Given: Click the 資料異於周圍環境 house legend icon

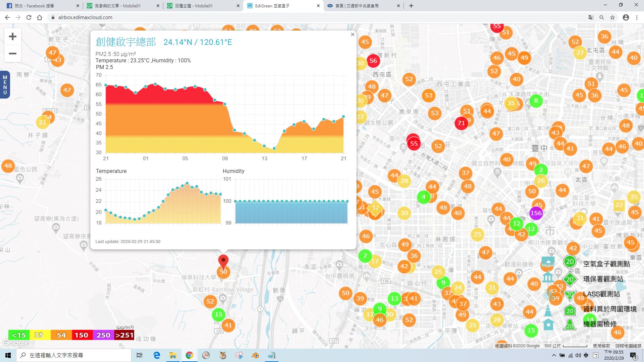Looking at the screenshot, I should [x=570, y=311].
